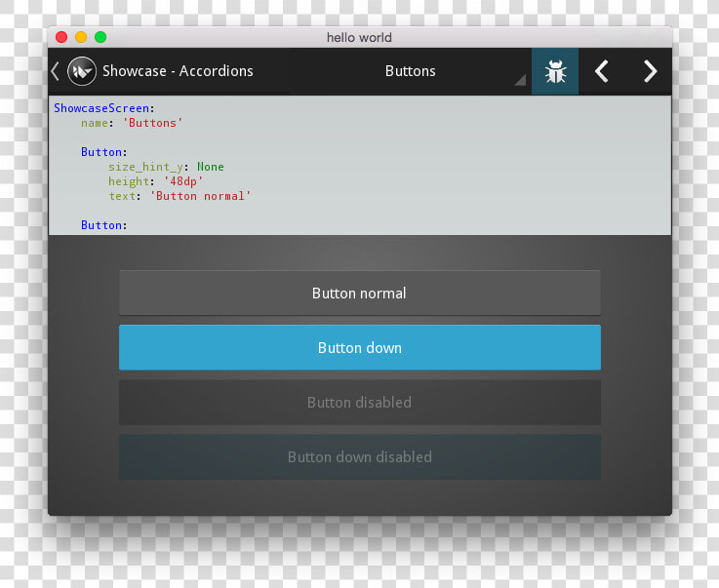The height and width of the screenshot is (588, 719).
Task: Minimize window with yellow button
Action: click(x=81, y=37)
